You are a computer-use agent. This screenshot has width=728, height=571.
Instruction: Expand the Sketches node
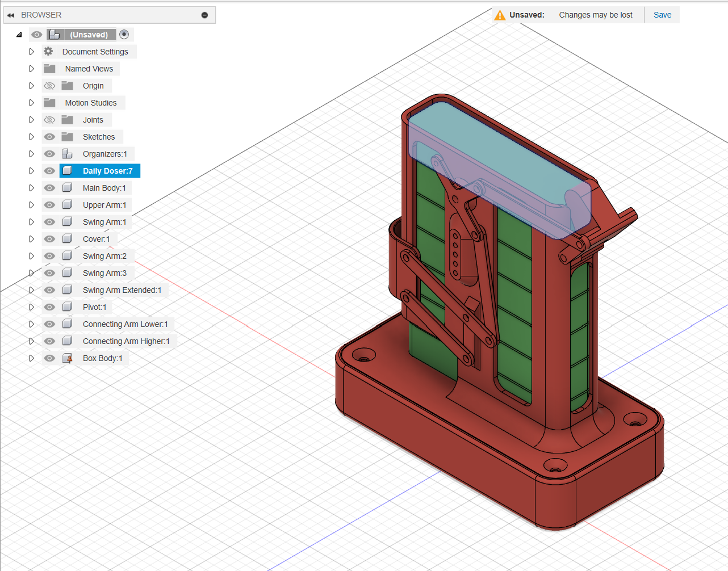(x=32, y=137)
